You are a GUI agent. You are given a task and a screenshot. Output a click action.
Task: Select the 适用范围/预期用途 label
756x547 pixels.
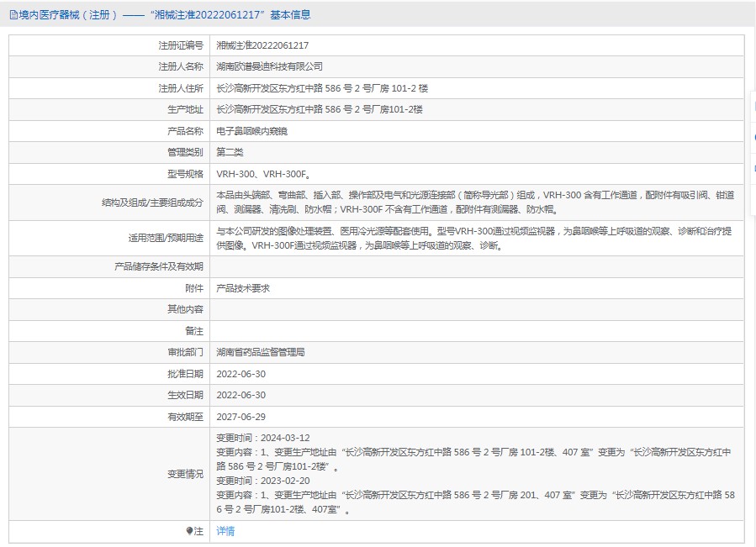[166, 238]
